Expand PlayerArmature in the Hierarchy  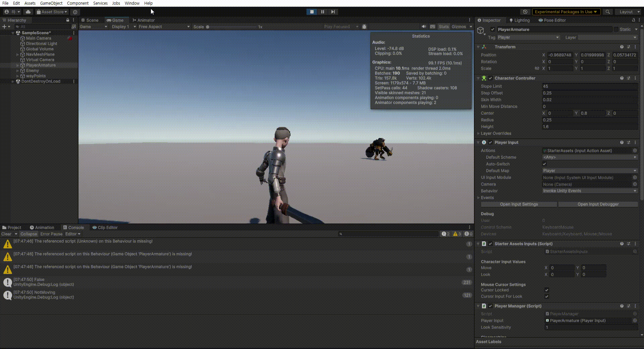(17, 65)
